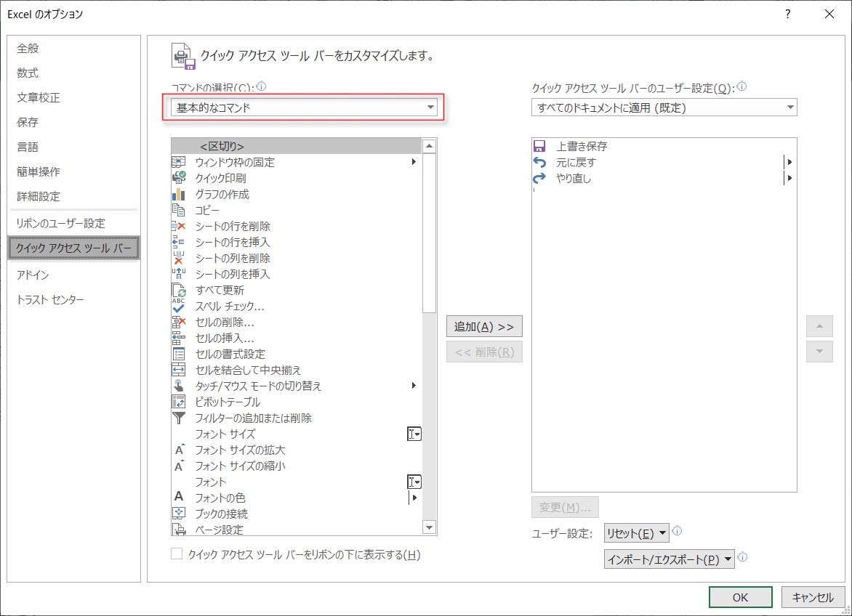Viewport: 852px width, 616px height.
Task: Select やり直し redo icon in right list
Action: point(539,178)
